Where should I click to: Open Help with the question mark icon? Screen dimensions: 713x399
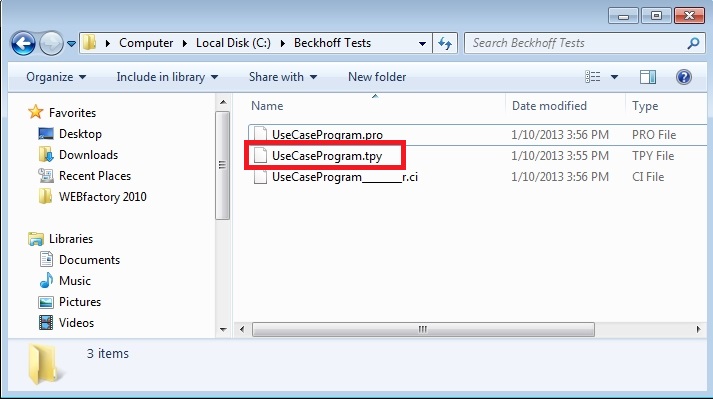click(683, 77)
